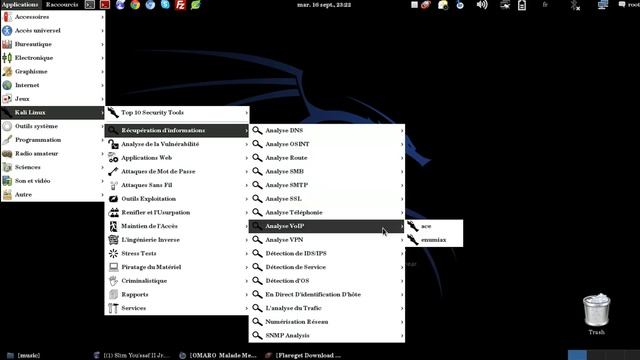Open the Services submenu
Viewport: 640px width, 360px height.
177,308
